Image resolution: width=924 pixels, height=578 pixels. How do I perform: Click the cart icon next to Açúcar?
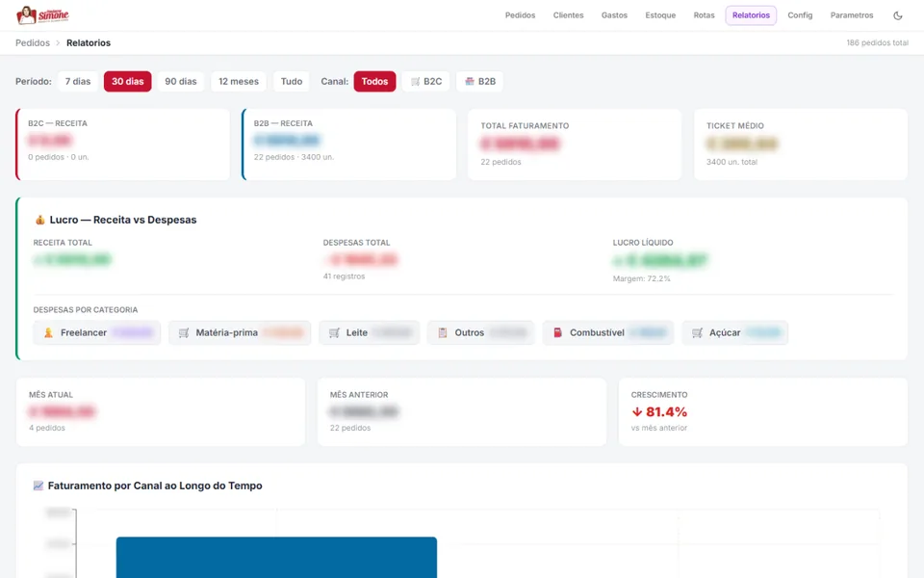(697, 332)
